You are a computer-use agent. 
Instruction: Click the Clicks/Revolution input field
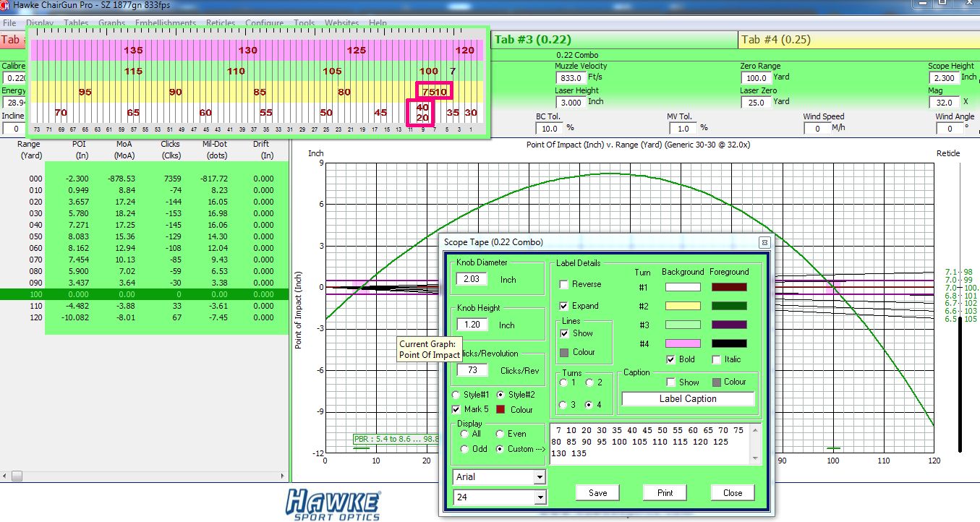(x=471, y=370)
